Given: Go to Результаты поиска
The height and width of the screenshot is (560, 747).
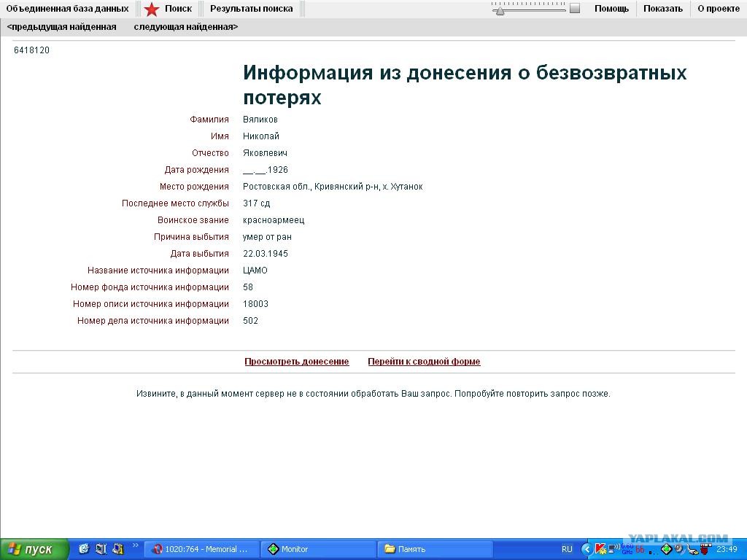Looking at the screenshot, I should [252, 9].
